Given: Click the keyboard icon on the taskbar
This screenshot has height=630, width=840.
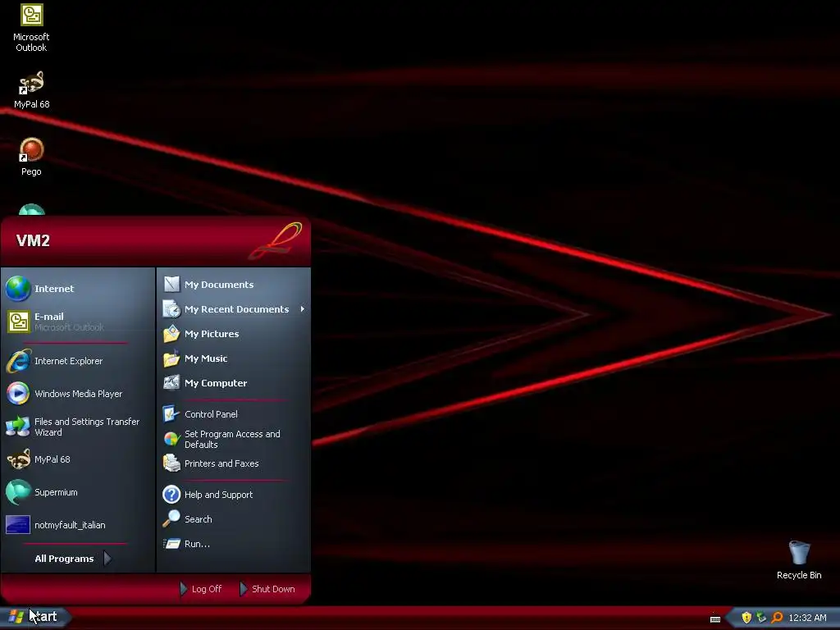Looking at the screenshot, I should pyautogui.click(x=715, y=619).
